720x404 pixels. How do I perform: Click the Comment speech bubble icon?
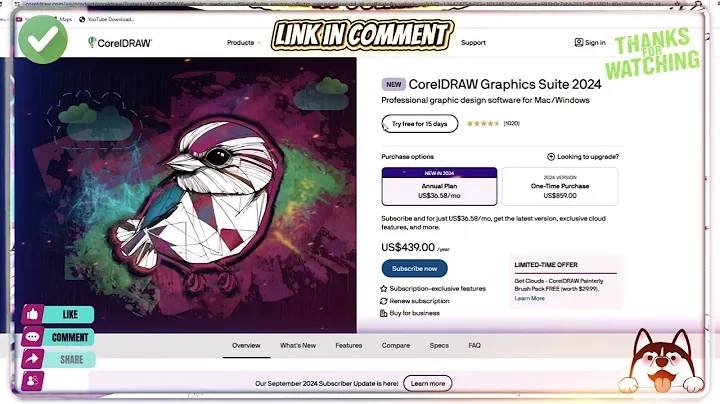(x=32, y=337)
